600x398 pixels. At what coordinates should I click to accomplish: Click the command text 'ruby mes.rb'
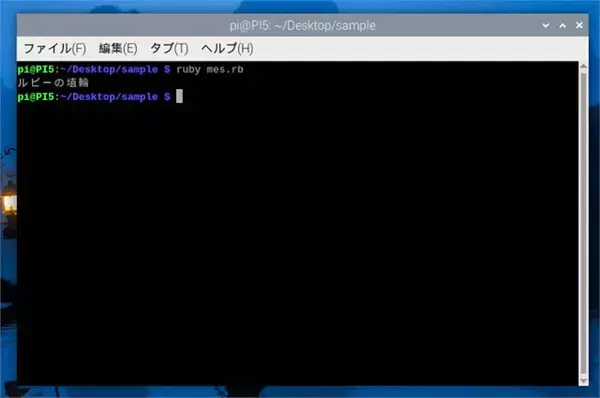(x=210, y=70)
